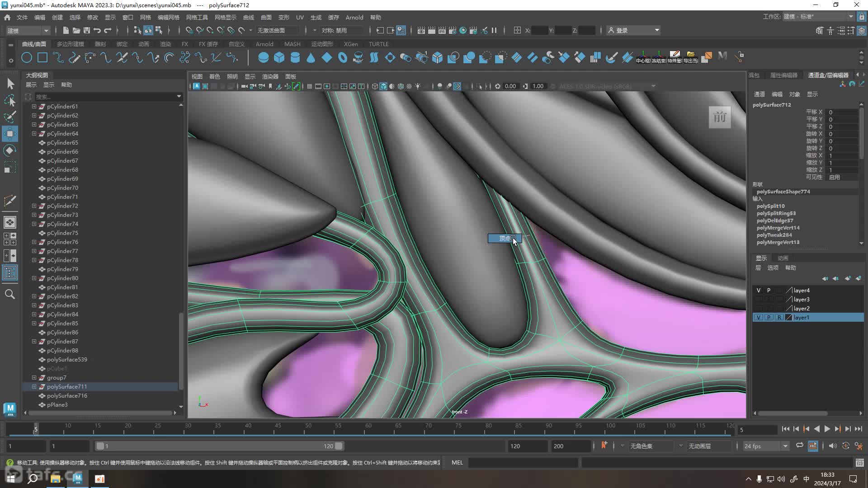Select polySplitRing53 input node
Screen dimensions: 868x488
click(776, 213)
